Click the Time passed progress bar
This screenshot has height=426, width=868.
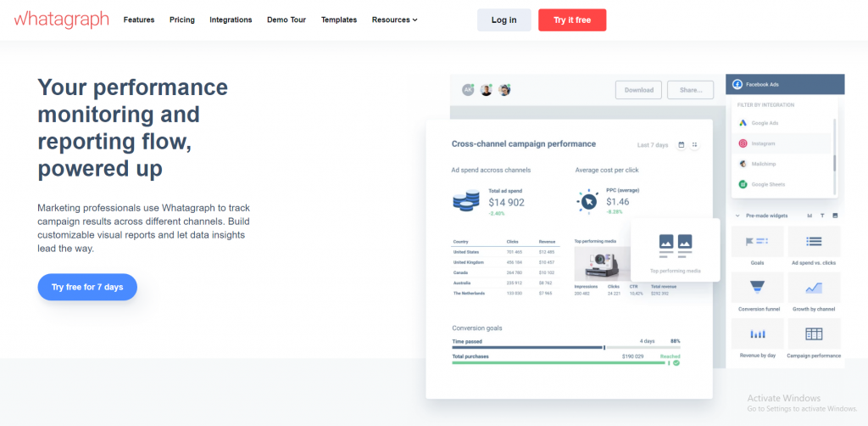[x=565, y=348]
